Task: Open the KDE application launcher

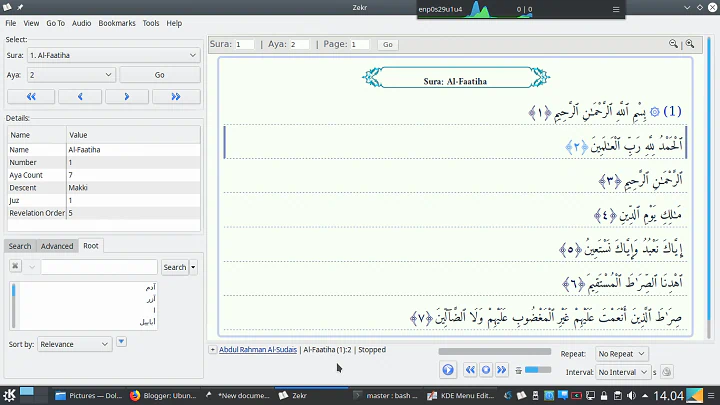Action: 9,395
